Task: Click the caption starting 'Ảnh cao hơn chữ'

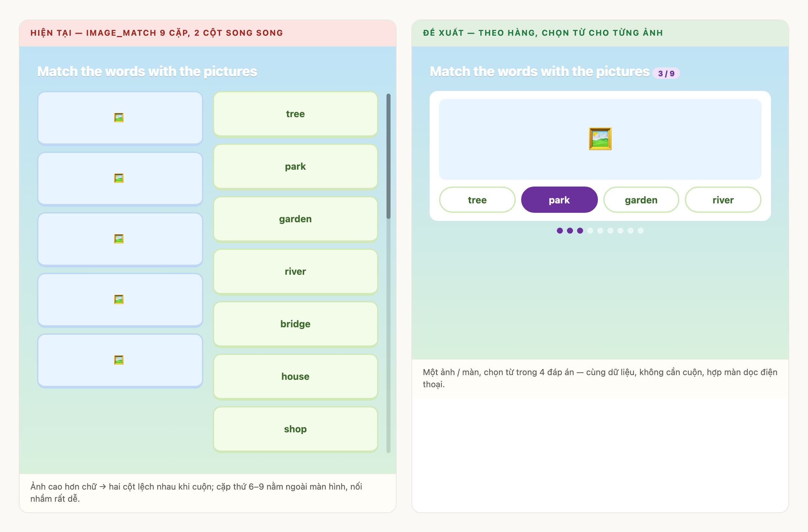Action: click(x=196, y=493)
